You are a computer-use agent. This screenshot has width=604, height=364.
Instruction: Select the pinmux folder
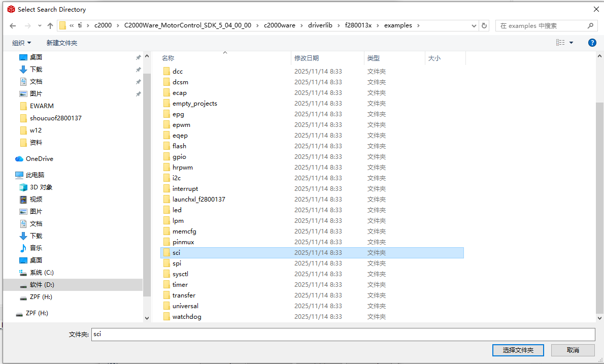183,242
